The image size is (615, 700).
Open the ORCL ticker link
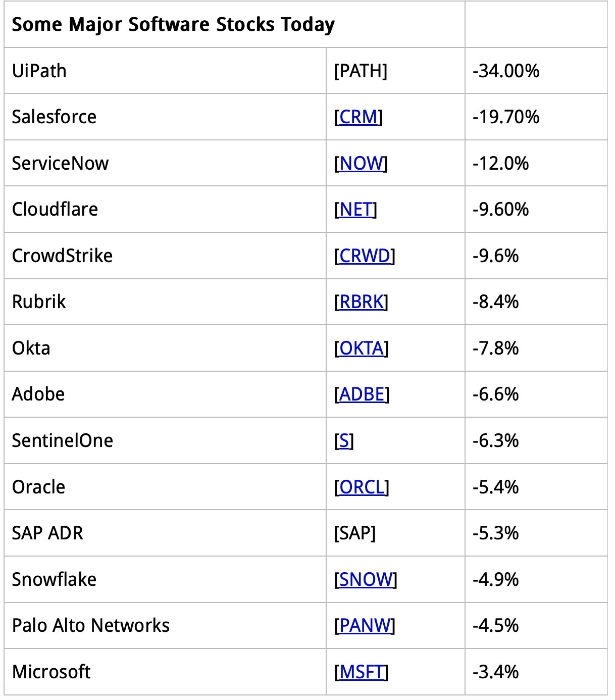362,487
